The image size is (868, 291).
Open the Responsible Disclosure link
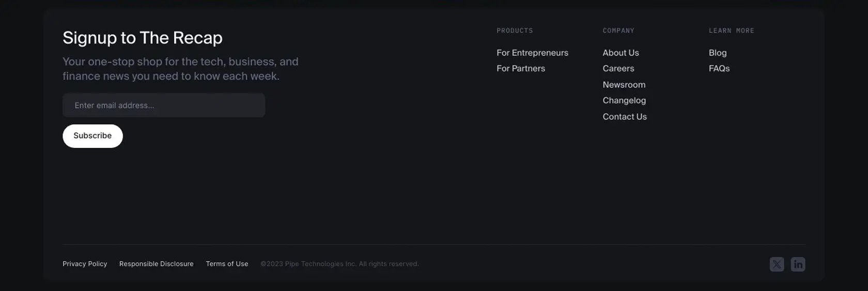pyautogui.click(x=157, y=264)
